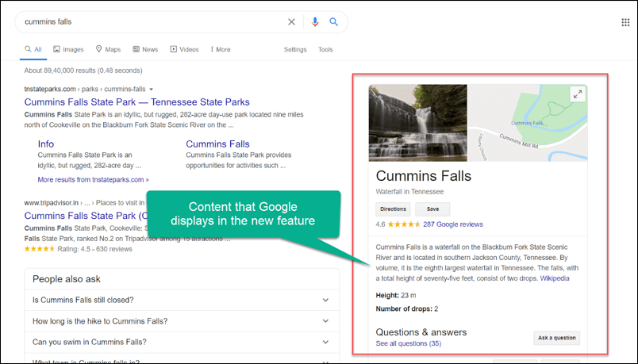
Task: Open the Cummins Falls sitelink
Action: coord(217,144)
